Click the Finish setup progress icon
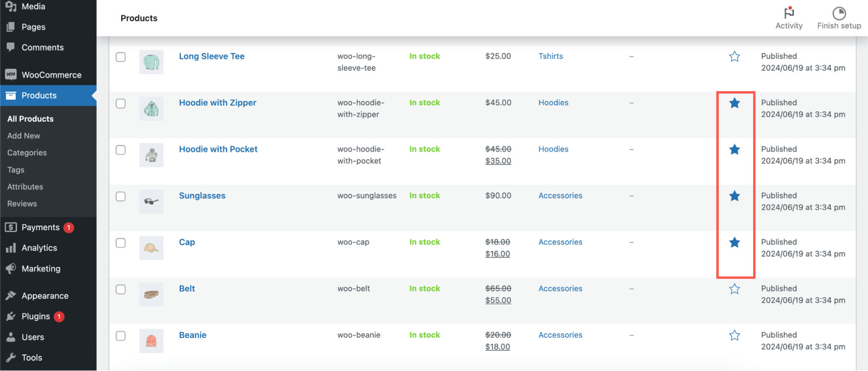 [838, 13]
